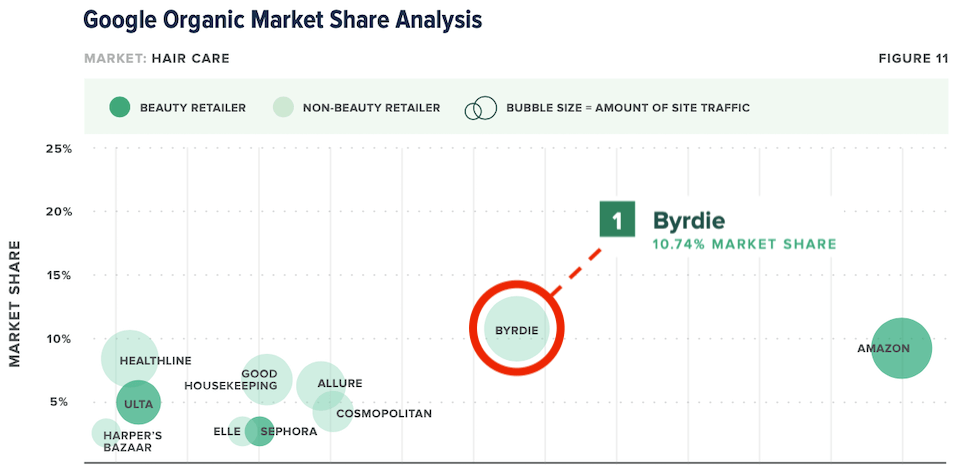
Task: Click the Healthline bubble
Action: [129, 358]
